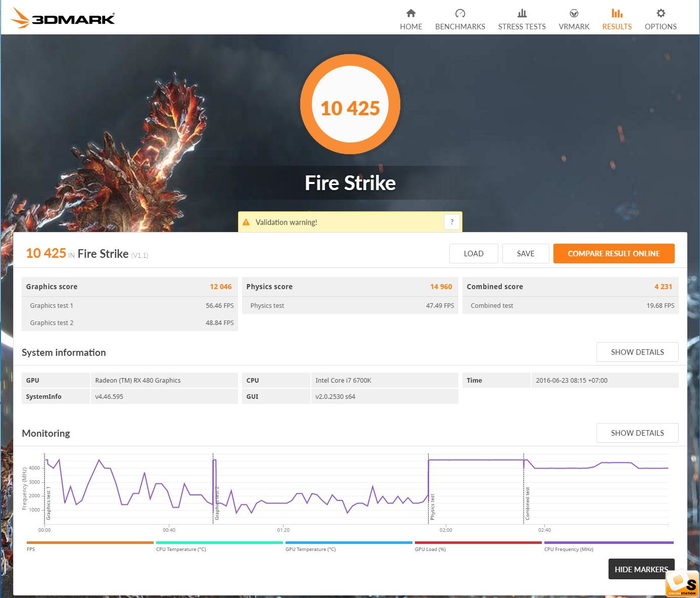Click Physics score value 14 960
Screen dimensions: 700x598
441,287
